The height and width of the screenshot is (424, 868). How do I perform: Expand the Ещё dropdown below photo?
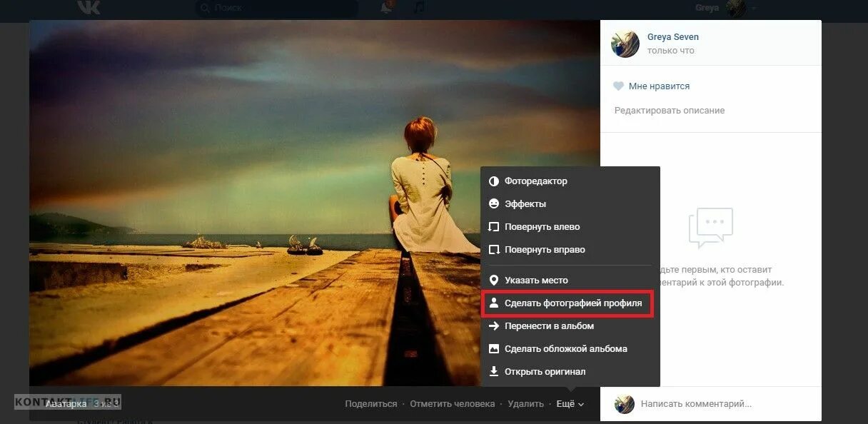[570, 404]
